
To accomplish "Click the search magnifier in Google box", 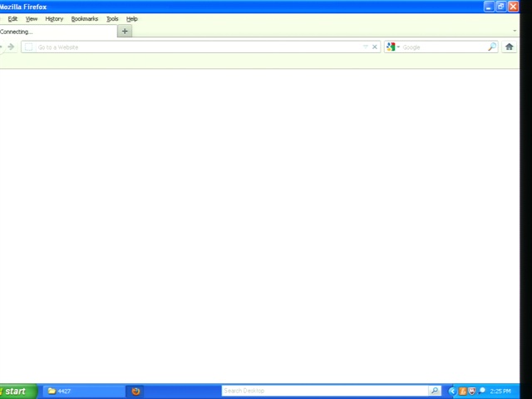I will click(x=492, y=47).
